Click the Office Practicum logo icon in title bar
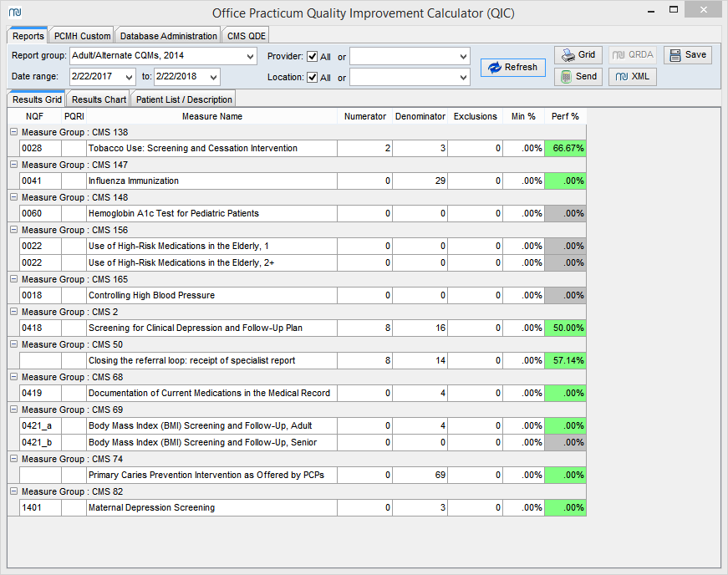728x575 pixels. [x=15, y=12]
